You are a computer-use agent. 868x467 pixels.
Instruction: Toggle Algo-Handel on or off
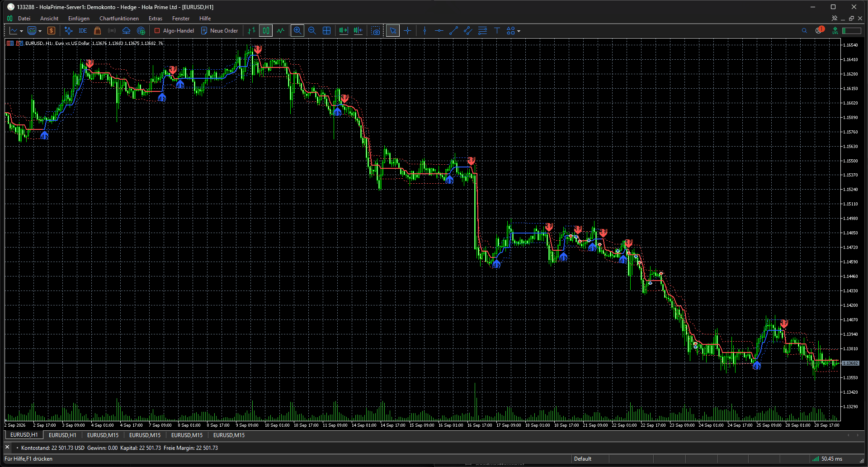tap(174, 31)
